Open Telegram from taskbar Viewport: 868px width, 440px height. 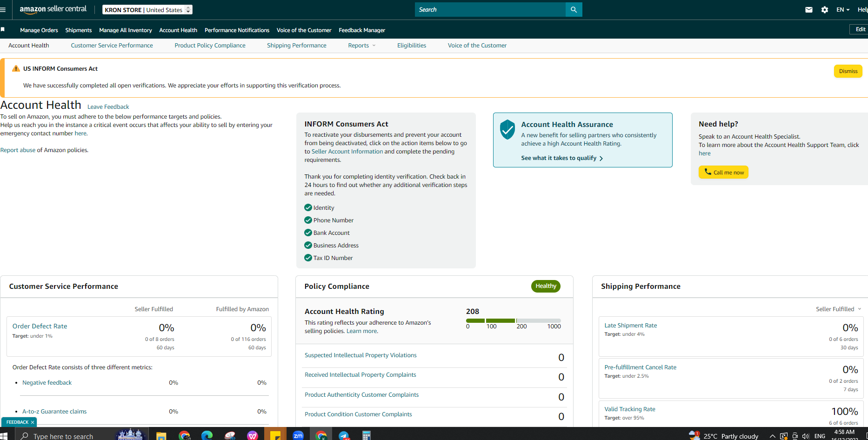click(x=344, y=436)
